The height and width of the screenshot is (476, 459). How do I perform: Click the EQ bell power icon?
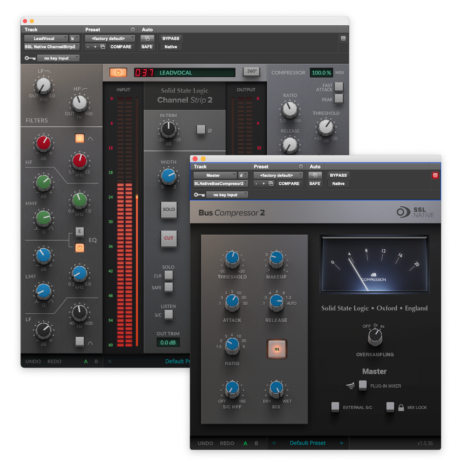[79, 248]
